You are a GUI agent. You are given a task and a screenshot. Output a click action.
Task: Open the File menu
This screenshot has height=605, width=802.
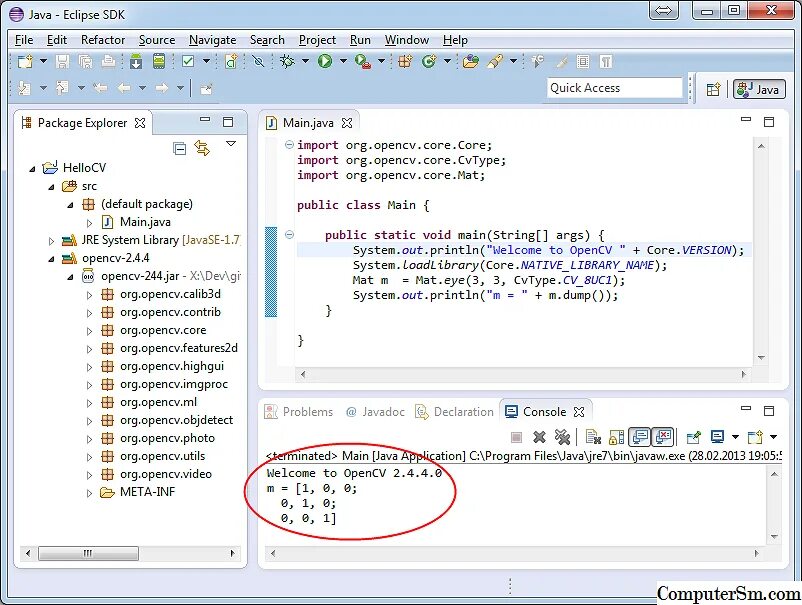pyautogui.click(x=24, y=40)
